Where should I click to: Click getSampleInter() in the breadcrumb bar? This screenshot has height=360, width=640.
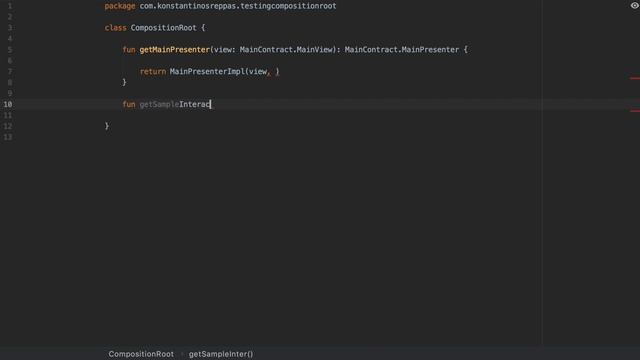[x=220, y=354]
